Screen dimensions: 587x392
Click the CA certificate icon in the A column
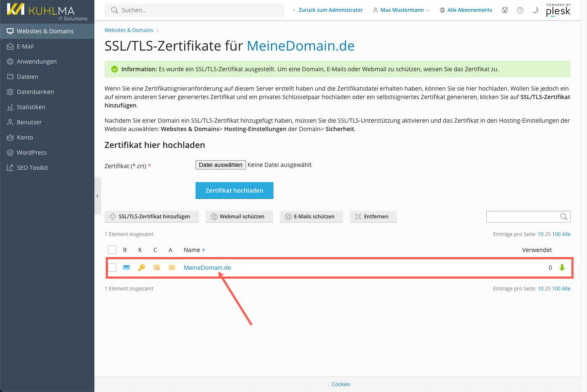(x=172, y=268)
